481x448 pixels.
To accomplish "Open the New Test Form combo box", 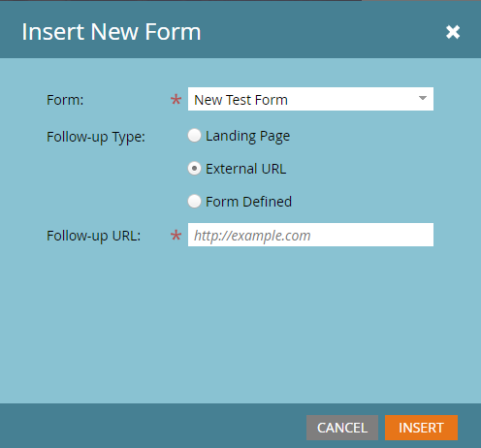I will [x=310, y=99].
